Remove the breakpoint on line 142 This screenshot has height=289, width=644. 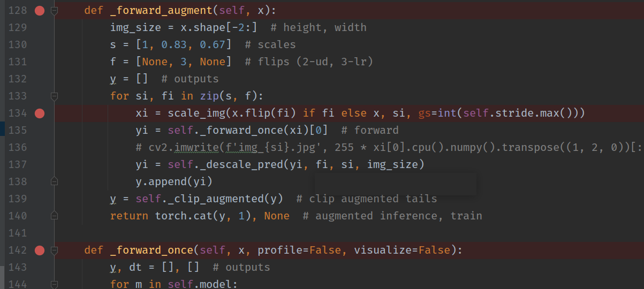pyautogui.click(x=39, y=250)
